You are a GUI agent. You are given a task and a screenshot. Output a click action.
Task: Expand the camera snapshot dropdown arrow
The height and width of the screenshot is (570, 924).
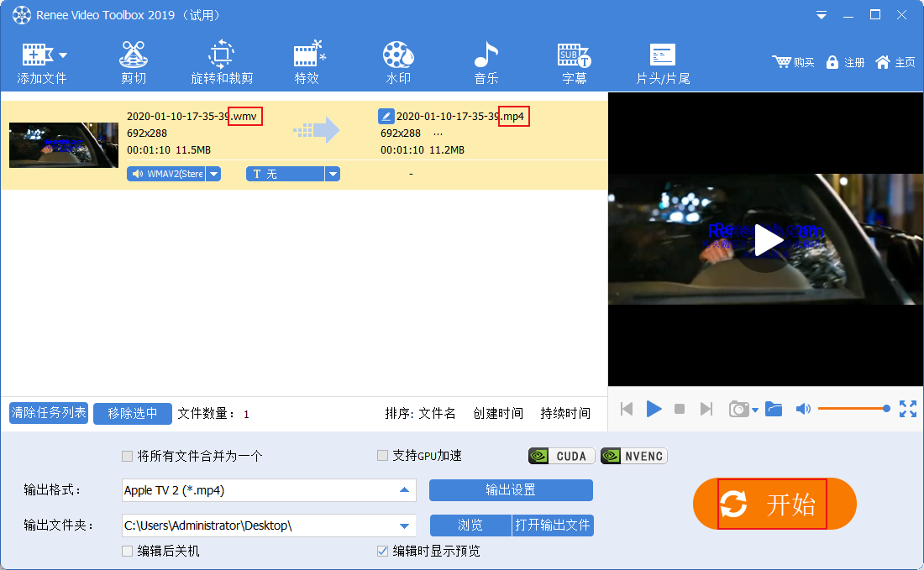pos(755,411)
